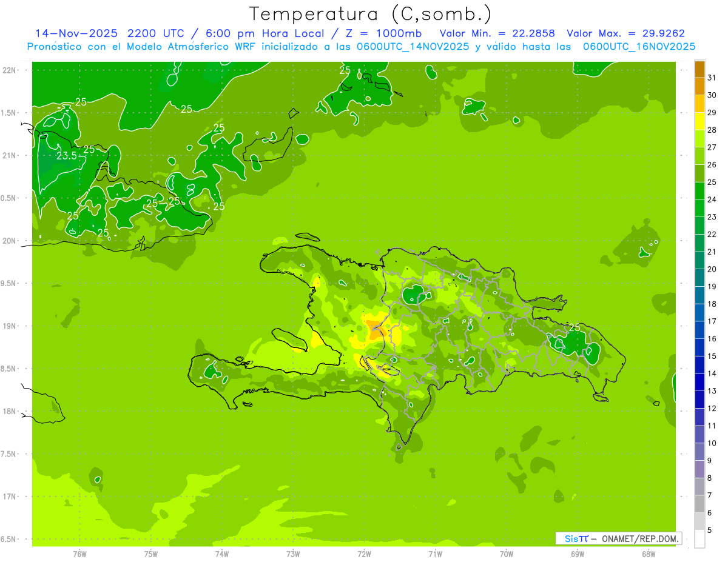Click the '73W' longitude label
Image resolution: width=728 pixels, height=562 pixels.
click(293, 554)
